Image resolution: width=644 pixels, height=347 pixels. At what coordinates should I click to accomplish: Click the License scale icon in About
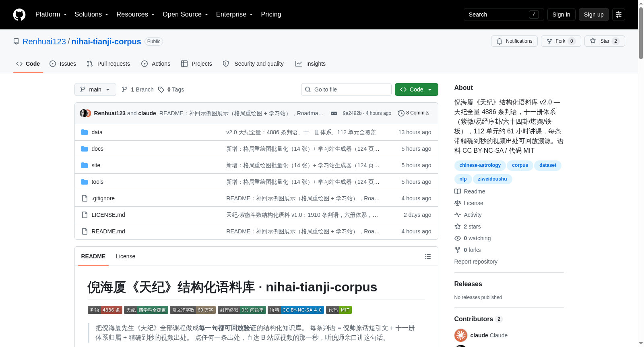[x=458, y=203]
